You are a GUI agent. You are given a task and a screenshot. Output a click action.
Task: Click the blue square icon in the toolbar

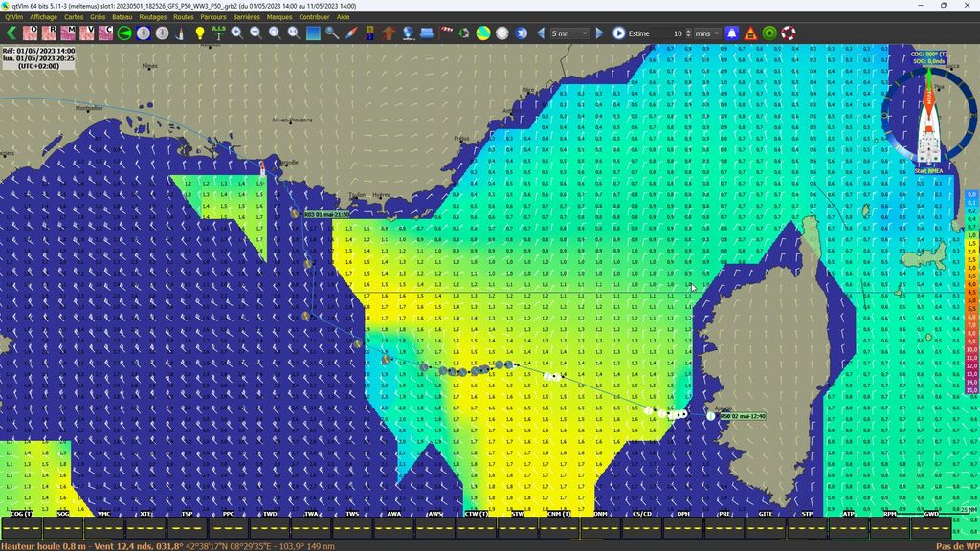pyautogui.click(x=313, y=33)
